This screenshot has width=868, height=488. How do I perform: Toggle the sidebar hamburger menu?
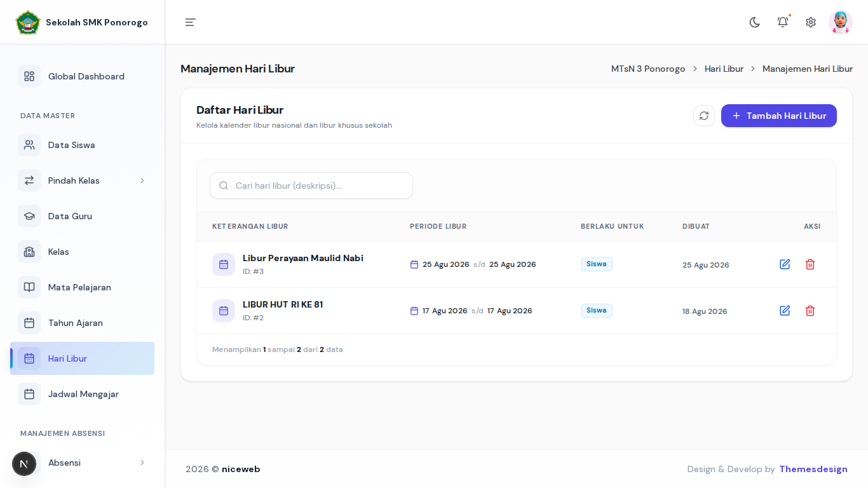point(190,22)
